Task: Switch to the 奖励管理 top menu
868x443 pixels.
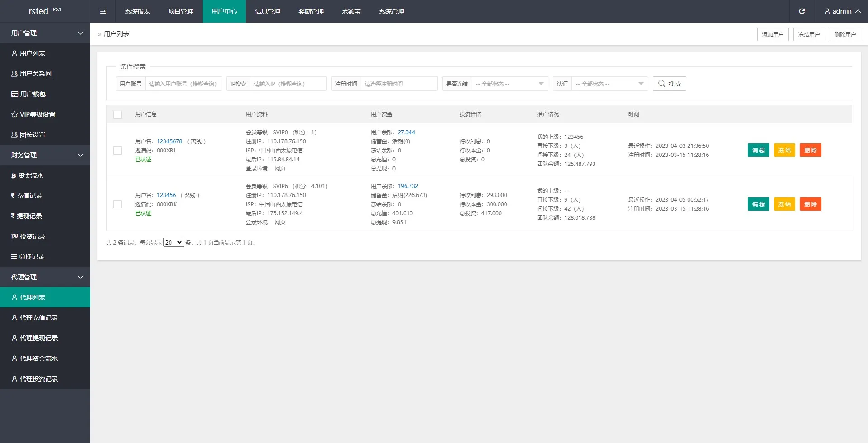Action: 311,11
